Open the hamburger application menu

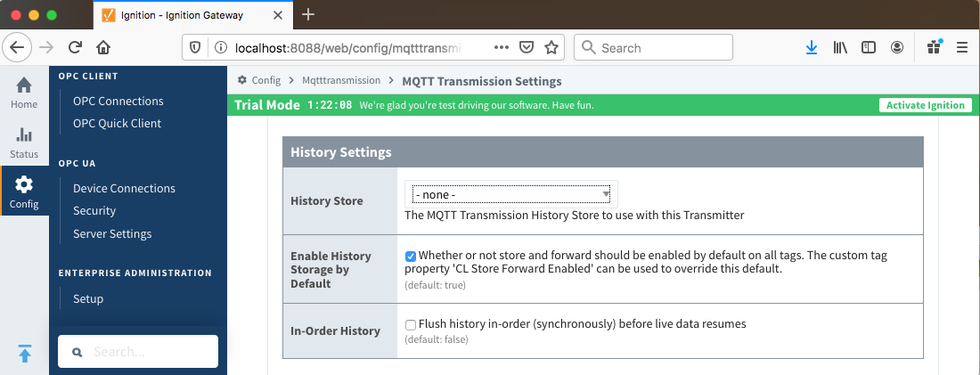coord(962,47)
